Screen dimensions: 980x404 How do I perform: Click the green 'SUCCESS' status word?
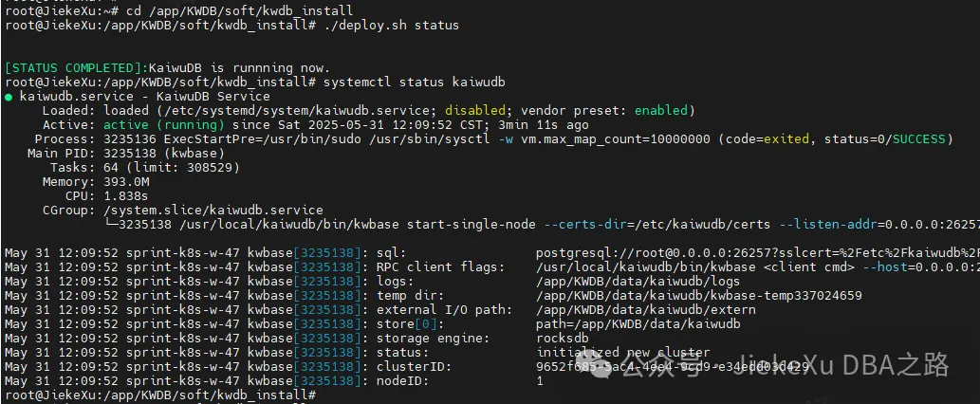[x=918, y=139]
